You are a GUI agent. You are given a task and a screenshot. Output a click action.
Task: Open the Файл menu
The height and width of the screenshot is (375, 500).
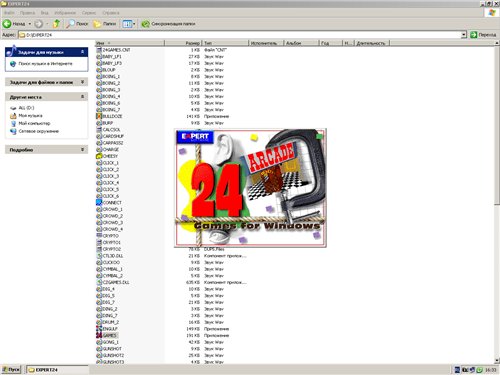[9, 13]
